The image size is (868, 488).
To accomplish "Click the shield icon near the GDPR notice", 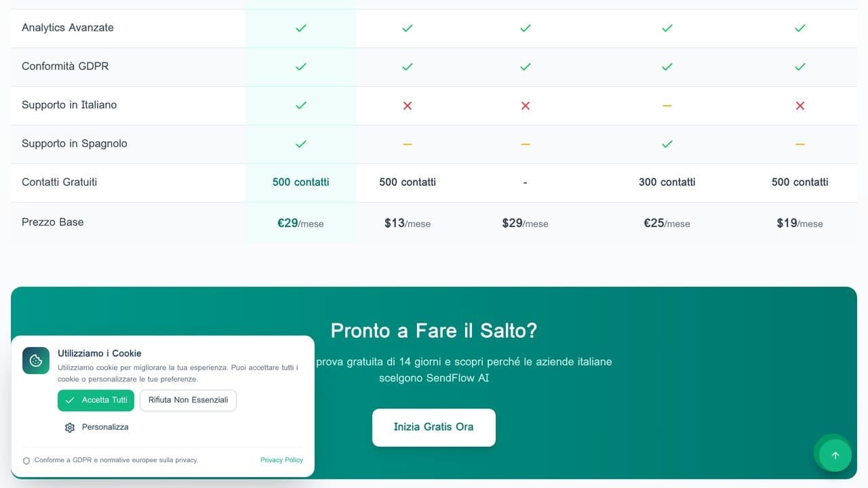I will coord(26,460).
